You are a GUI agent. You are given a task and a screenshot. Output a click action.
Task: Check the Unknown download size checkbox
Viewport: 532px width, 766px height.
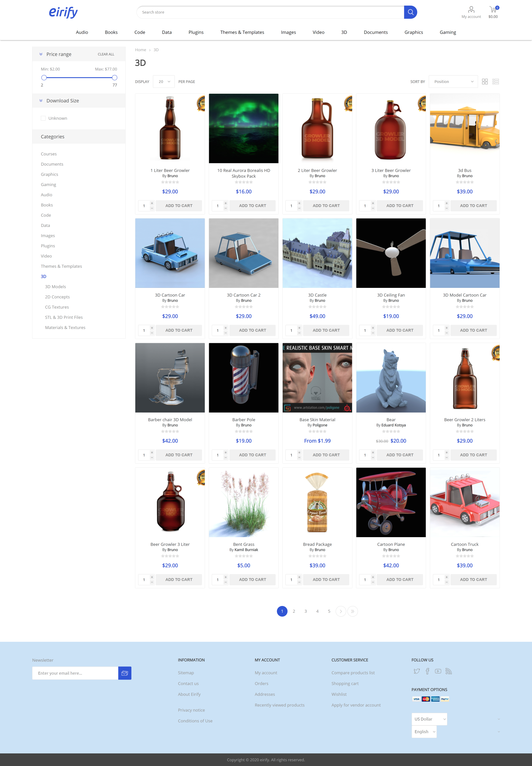tap(43, 118)
